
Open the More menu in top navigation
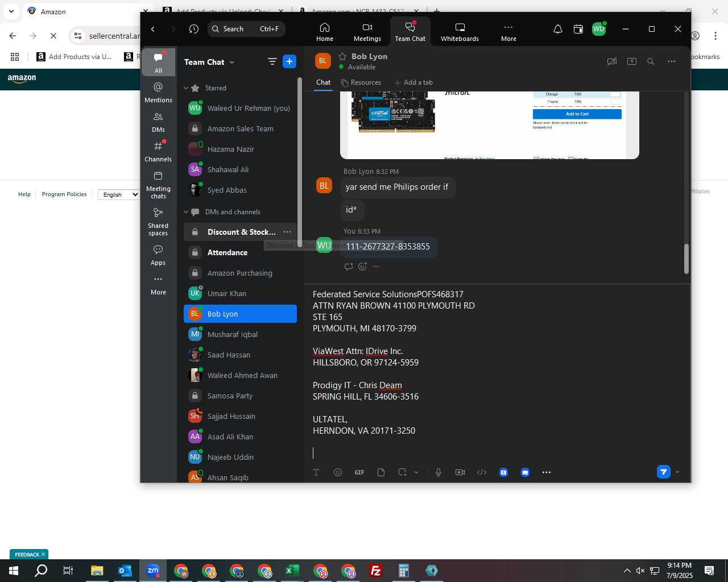tap(508, 32)
